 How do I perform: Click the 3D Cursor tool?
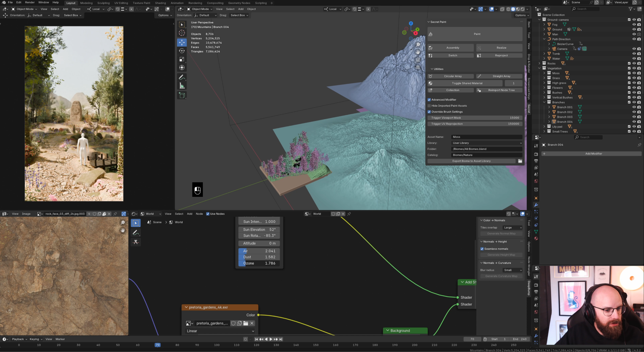tap(182, 33)
